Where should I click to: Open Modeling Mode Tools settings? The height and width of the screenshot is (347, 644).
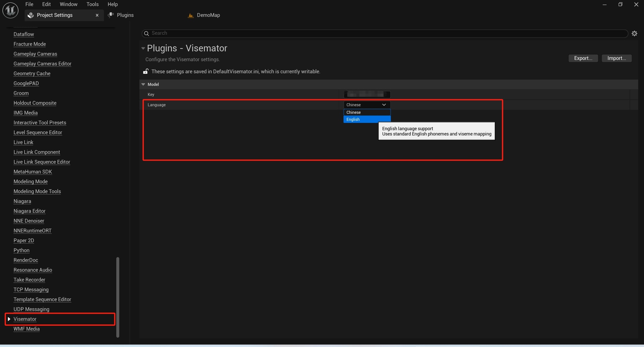(37, 191)
